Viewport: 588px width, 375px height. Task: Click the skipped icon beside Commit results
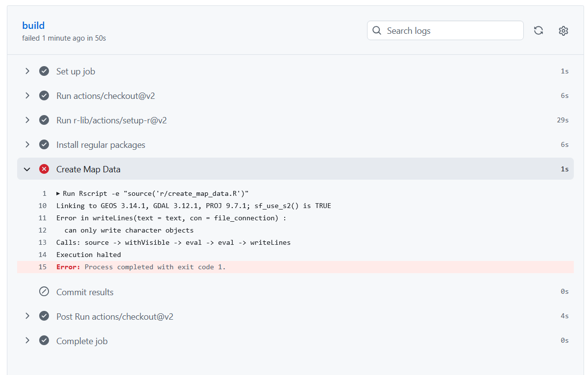[x=44, y=292]
